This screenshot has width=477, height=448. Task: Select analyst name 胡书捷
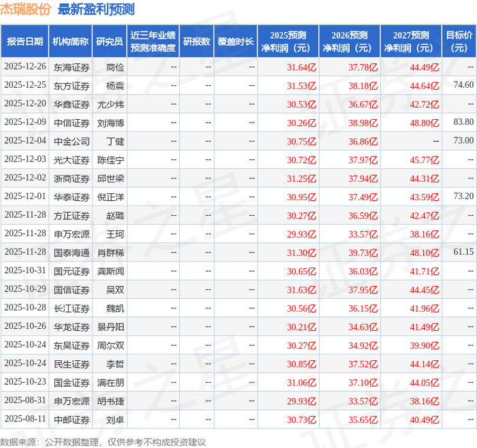click(110, 401)
